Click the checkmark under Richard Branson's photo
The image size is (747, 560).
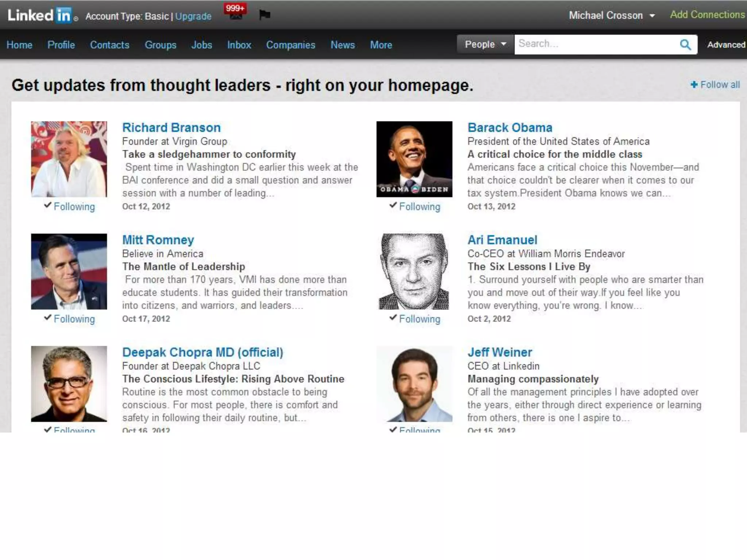[x=47, y=205]
